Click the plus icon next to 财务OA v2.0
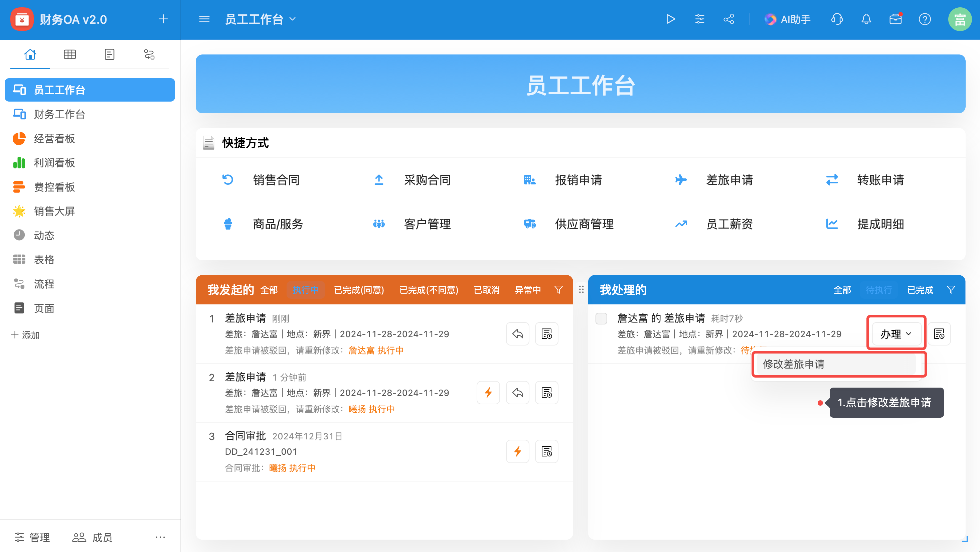The image size is (980, 552). pos(163,19)
